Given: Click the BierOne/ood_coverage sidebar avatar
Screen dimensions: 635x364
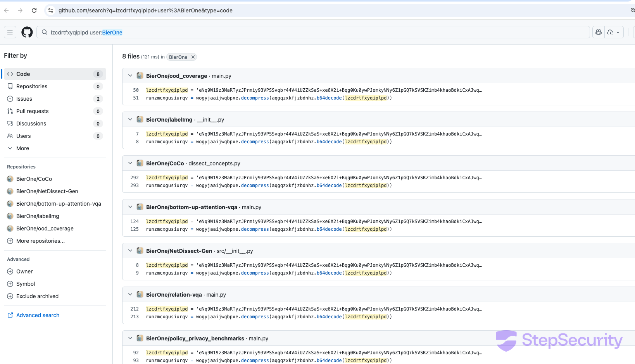Looking at the screenshot, I should (x=10, y=228).
